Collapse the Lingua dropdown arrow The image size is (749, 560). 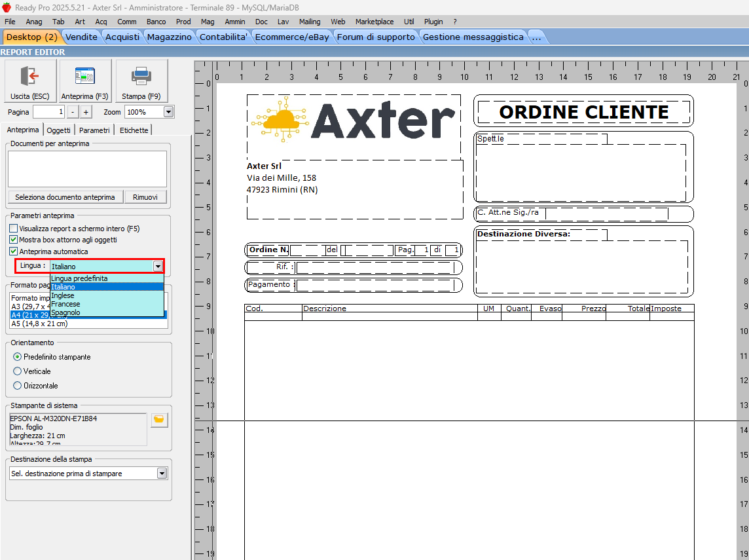(x=158, y=266)
